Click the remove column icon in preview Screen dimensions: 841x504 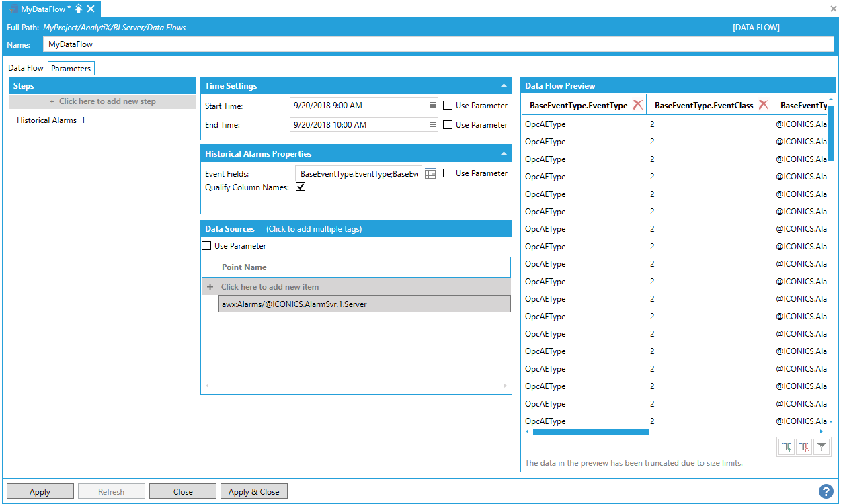click(804, 447)
